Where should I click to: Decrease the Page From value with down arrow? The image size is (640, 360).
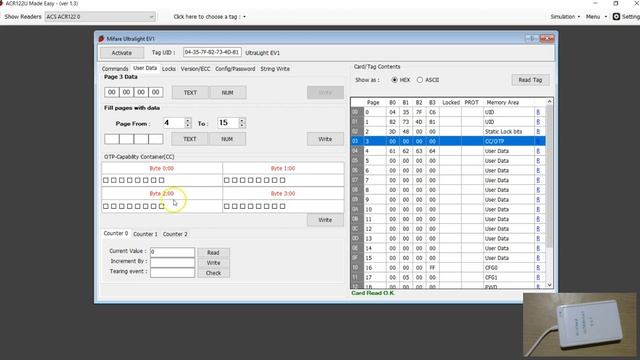coord(188,125)
